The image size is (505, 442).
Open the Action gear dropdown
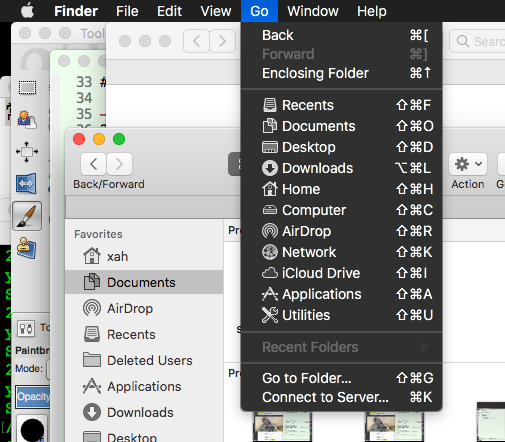[x=468, y=164]
